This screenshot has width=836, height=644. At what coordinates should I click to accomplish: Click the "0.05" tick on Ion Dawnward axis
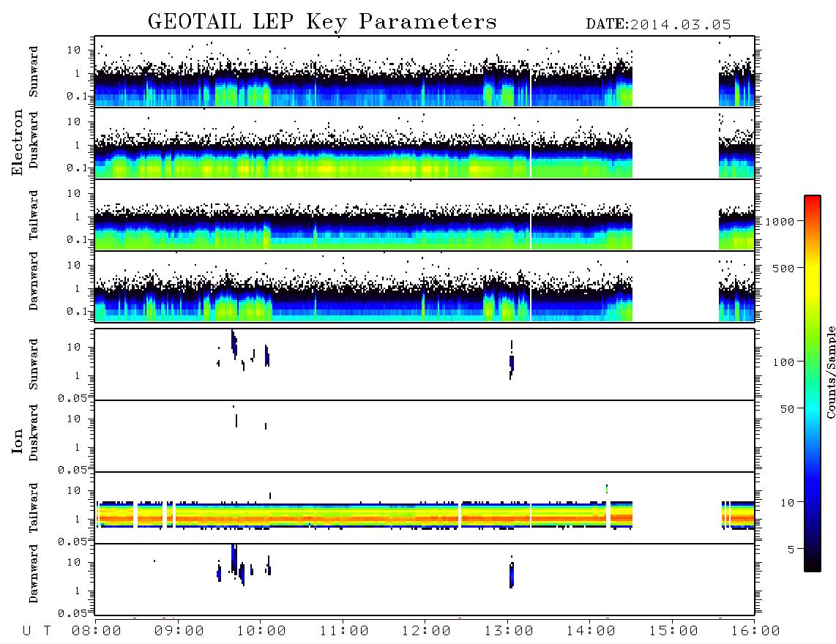pos(72,613)
